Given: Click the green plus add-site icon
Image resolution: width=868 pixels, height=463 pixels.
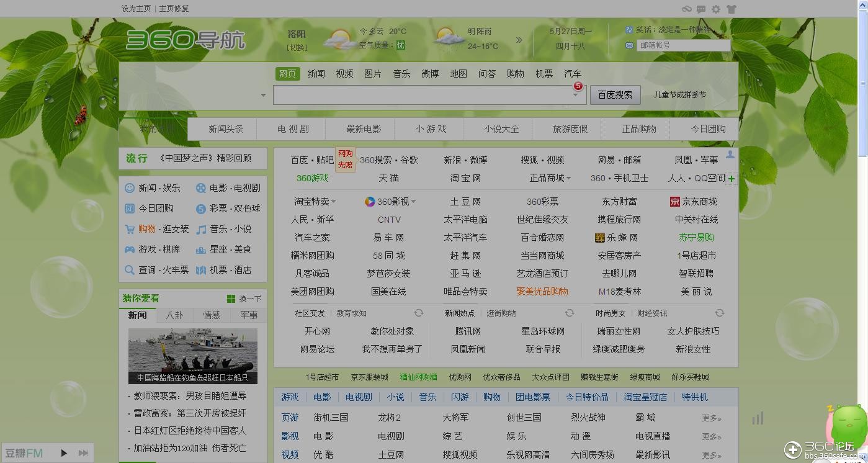Looking at the screenshot, I should (732, 179).
